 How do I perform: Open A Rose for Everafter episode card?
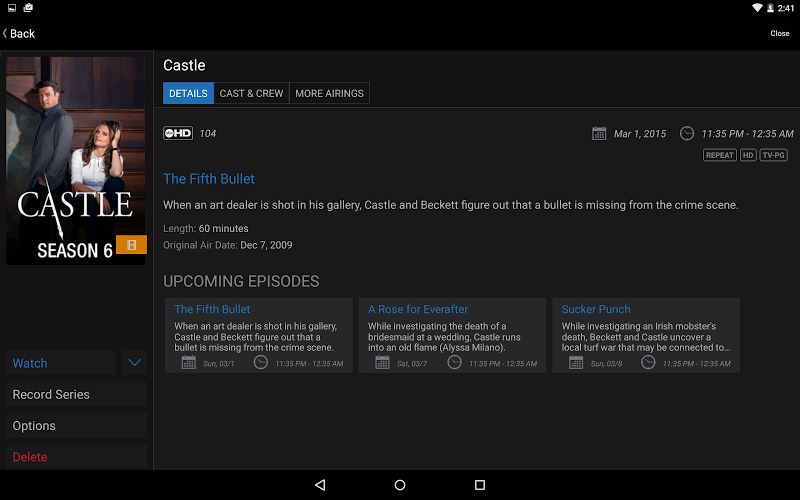[453, 335]
